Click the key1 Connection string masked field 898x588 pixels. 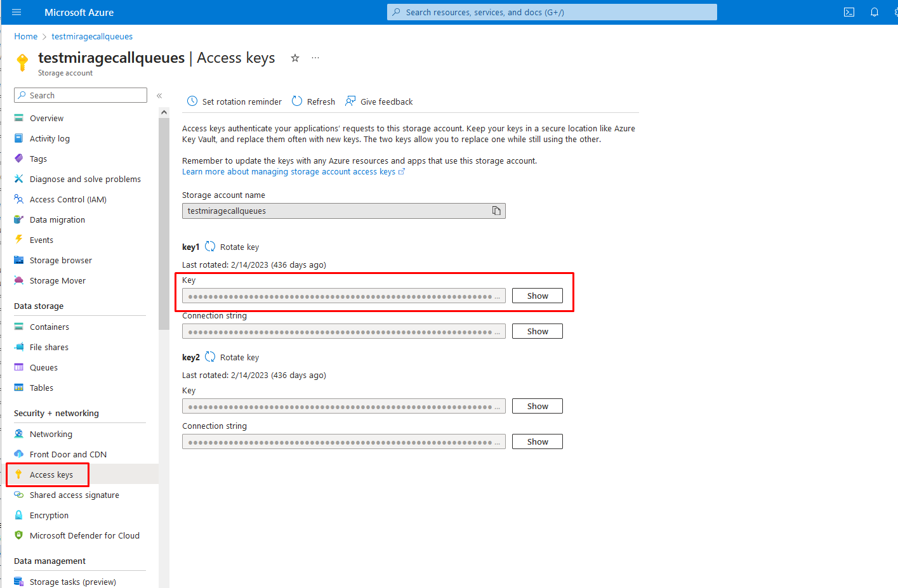point(344,331)
